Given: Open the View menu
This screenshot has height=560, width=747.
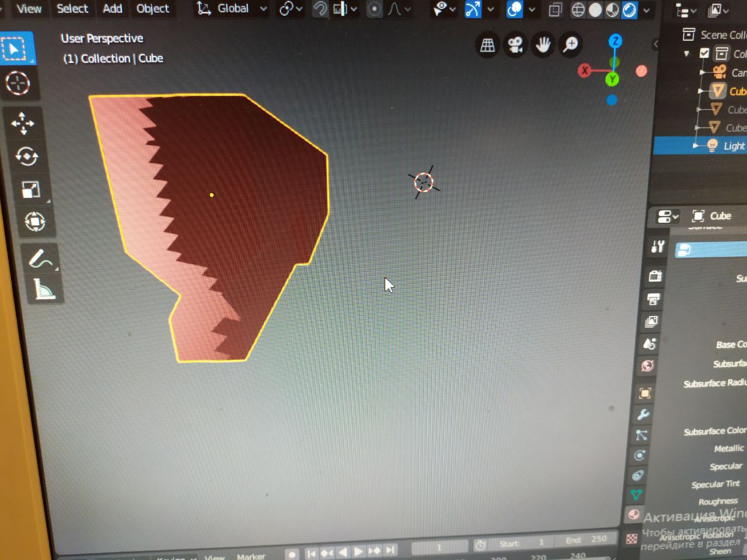Looking at the screenshot, I should pos(29,9).
